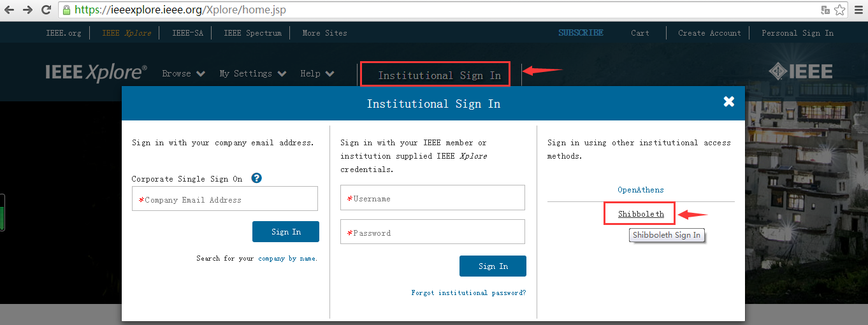Click the Company Email Address field
Image resolution: width=868 pixels, height=325 pixels.
(x=225, y=199)
